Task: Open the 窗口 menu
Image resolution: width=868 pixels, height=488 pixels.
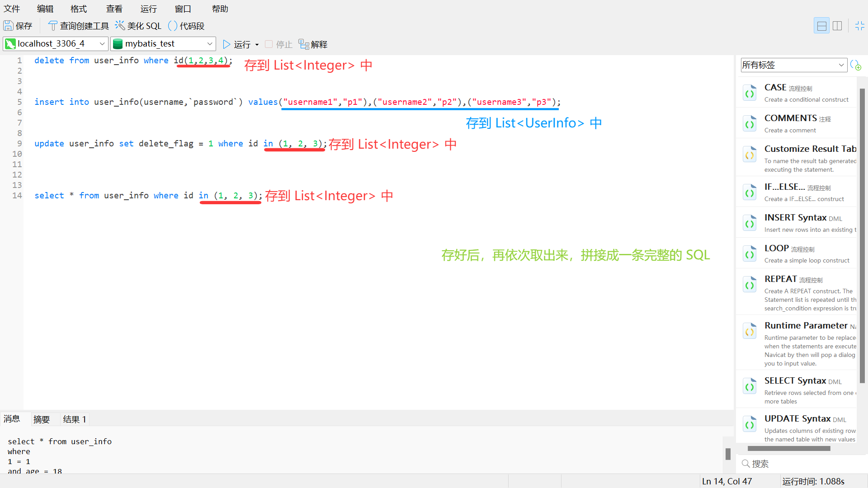Action: pos(183,9)
